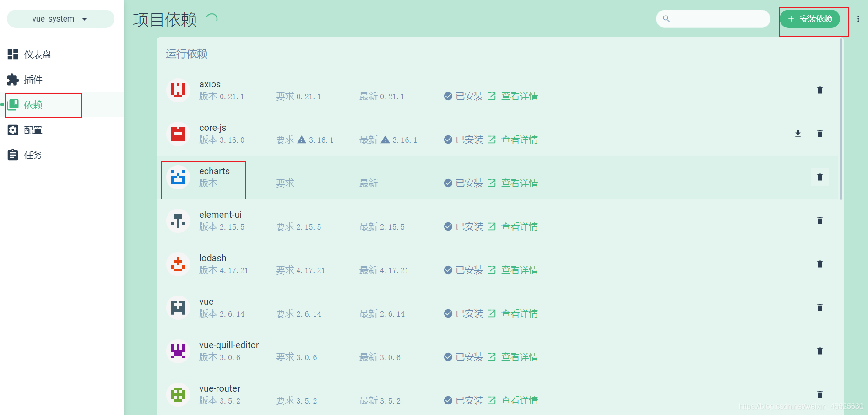This screenshot has width=868, height=415.
Task: Open the three-dot overflow menu
Action: 858,18
